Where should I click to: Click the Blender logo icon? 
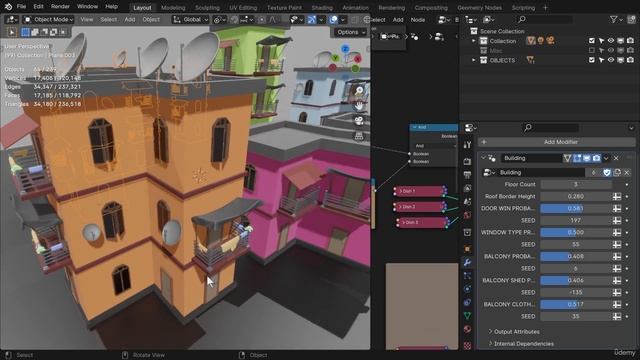(x=8, y=7)
